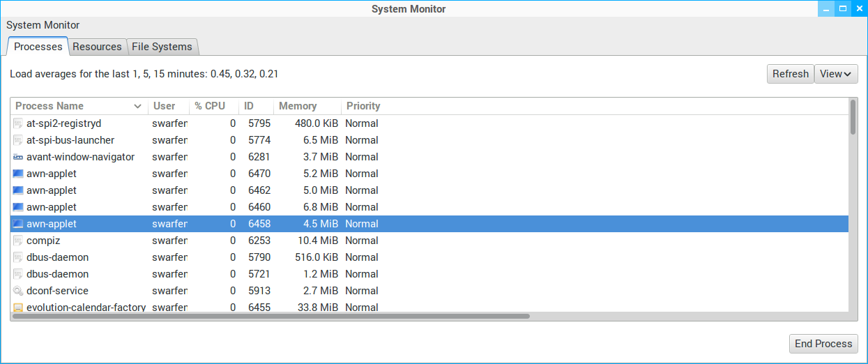The height and width of the screenshot is (364, 868).
Task: Open the File Systems tab
Action: click(x=162, y=47)
